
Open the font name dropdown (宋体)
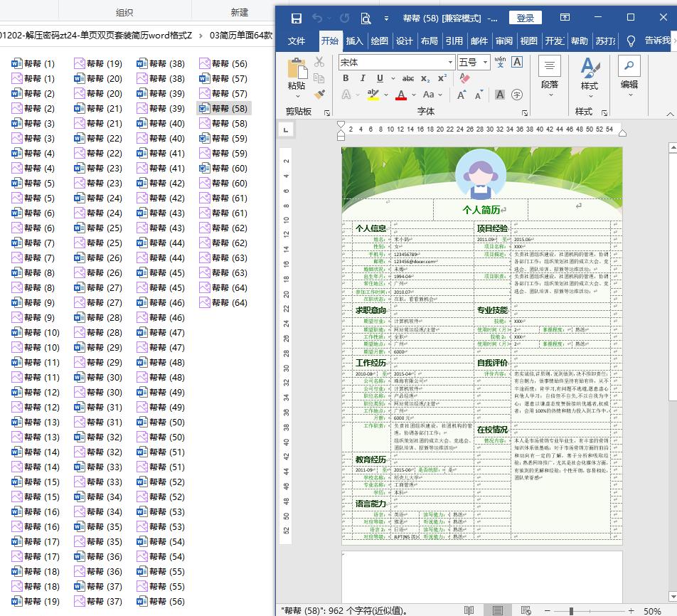click(450, 63)
